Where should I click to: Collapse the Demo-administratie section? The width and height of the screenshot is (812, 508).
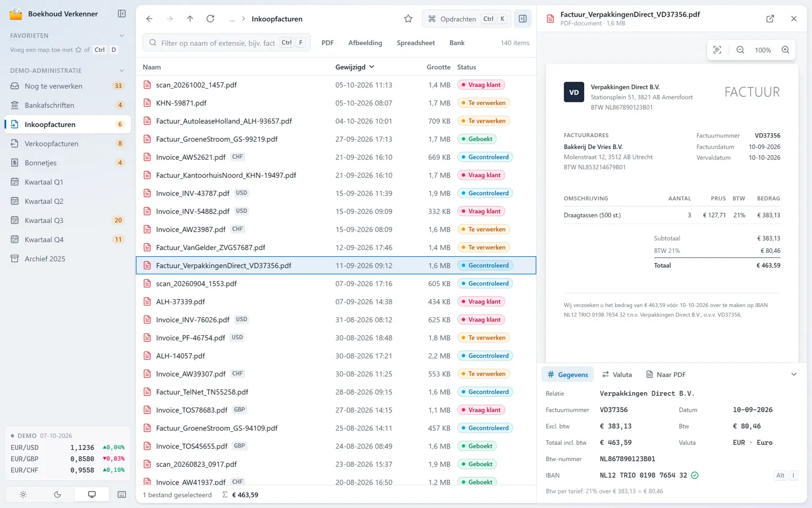point(122,71)
